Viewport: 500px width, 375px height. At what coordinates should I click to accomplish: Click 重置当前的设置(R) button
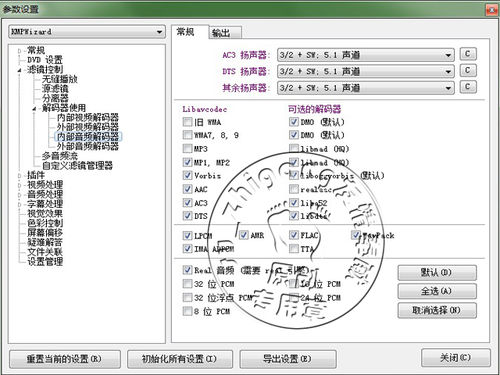65,359
